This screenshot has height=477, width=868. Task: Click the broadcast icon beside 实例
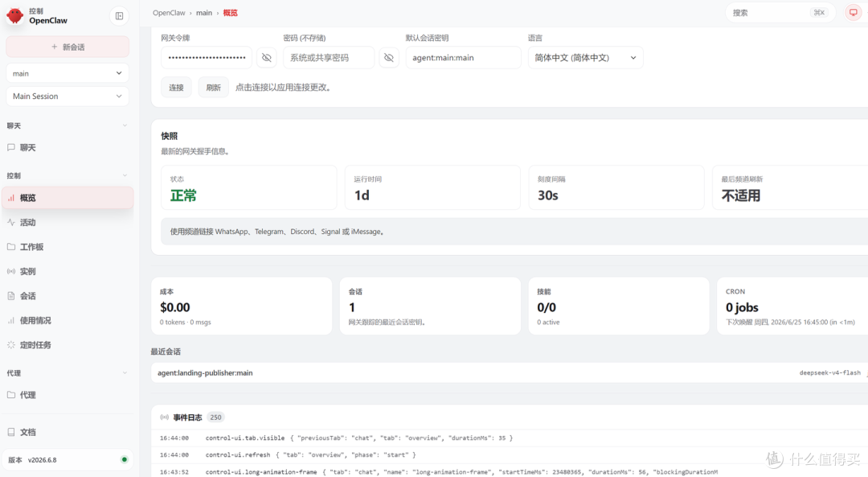click(11, 271)
